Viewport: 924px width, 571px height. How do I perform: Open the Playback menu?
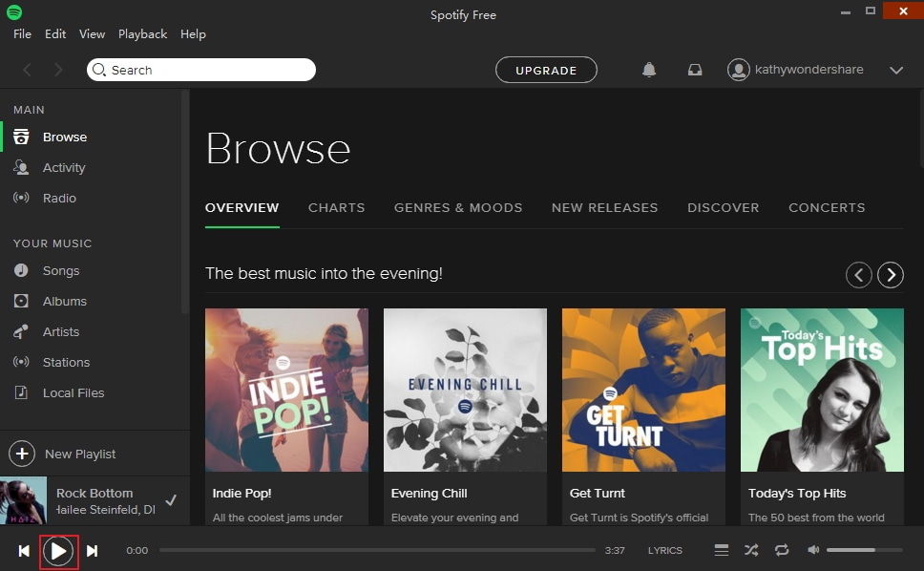[142, 34]
